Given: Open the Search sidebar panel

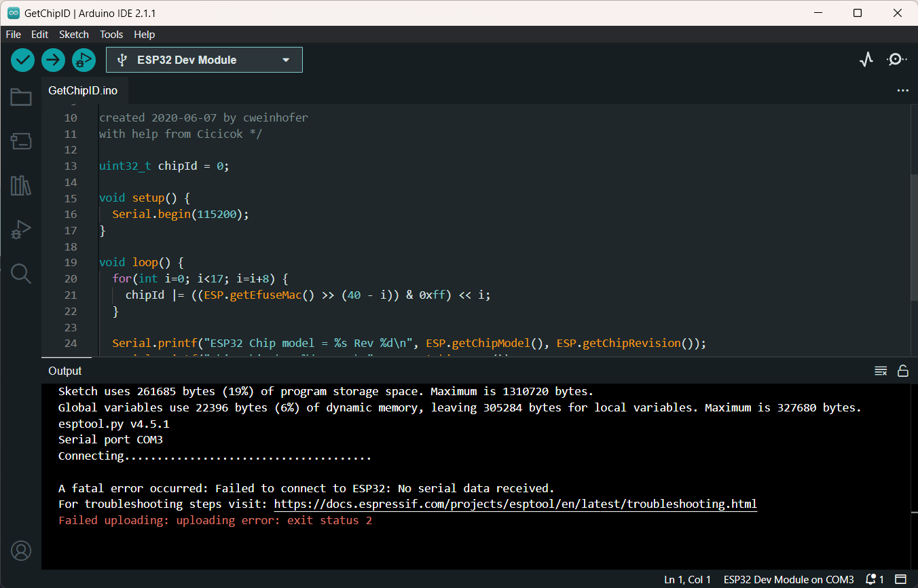Looking at the screenshot, I should point(21,274).
